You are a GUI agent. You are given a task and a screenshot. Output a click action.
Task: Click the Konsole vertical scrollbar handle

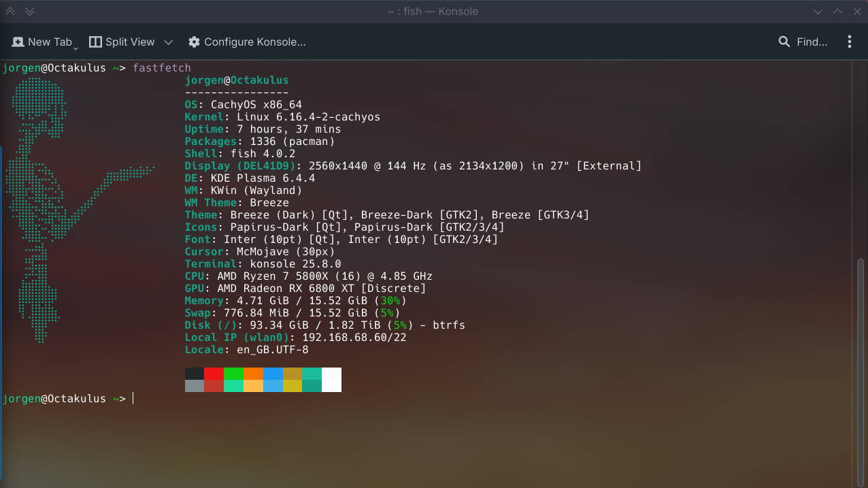tap(861, 372)
